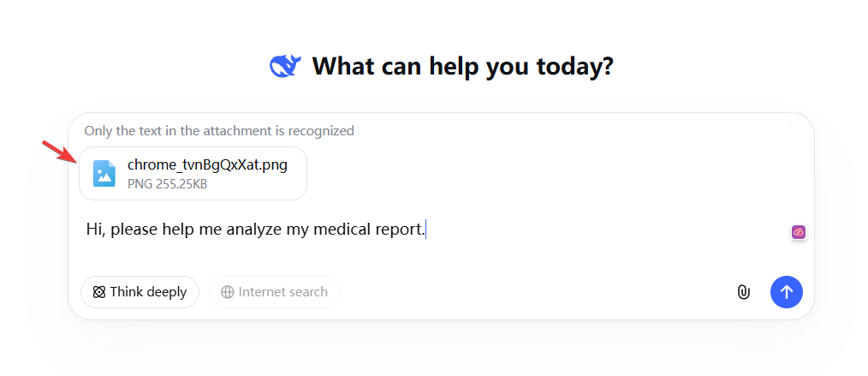Click the globe icon beside Internet search

(x=228, y=292)
